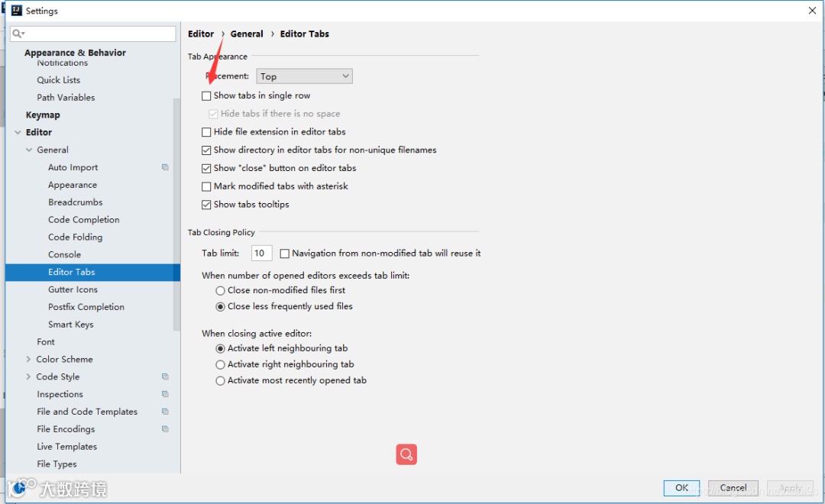Click the search magnifier icon in settings search
Image resolution: width=825 pixels, height=504 pixels.
click(x=18, y=34)
